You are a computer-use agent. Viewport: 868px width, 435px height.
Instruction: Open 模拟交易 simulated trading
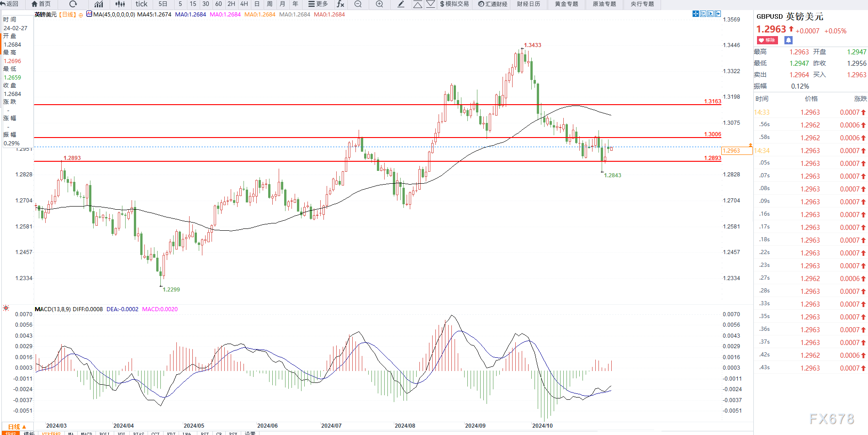point(454,4)
